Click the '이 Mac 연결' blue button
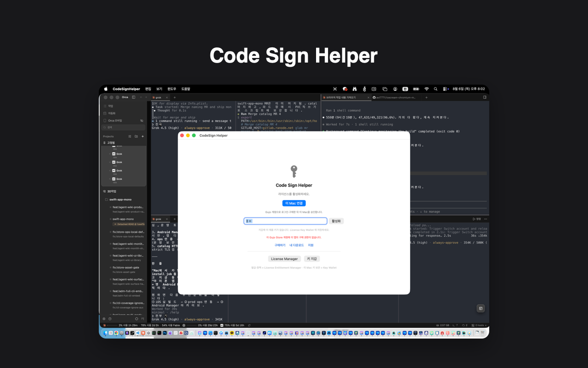588x368 pixels. pyautogui.click(x=294, y=203)
